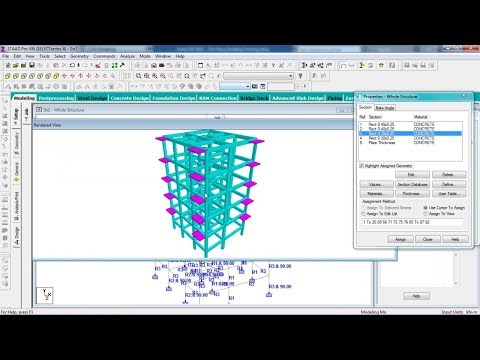Click the window frame icon in toolbar
480x360 pixels.
tap(200, 65)
